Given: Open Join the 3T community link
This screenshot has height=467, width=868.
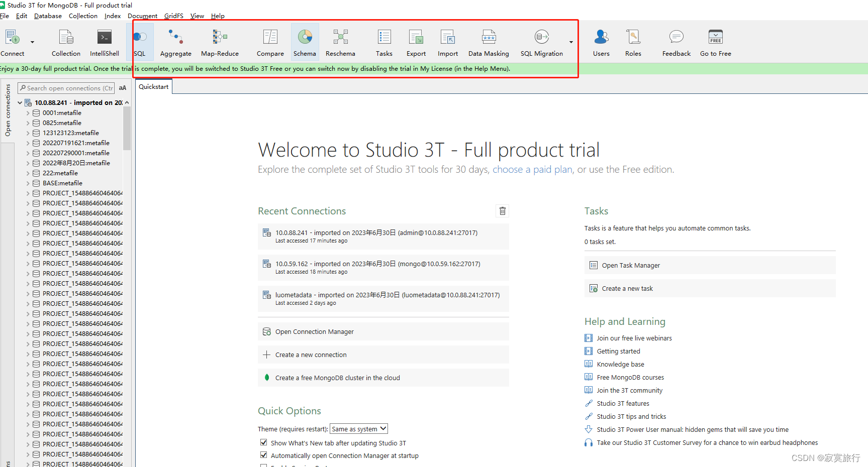Looking at the screenshot, I should click(x=630, y=390).
